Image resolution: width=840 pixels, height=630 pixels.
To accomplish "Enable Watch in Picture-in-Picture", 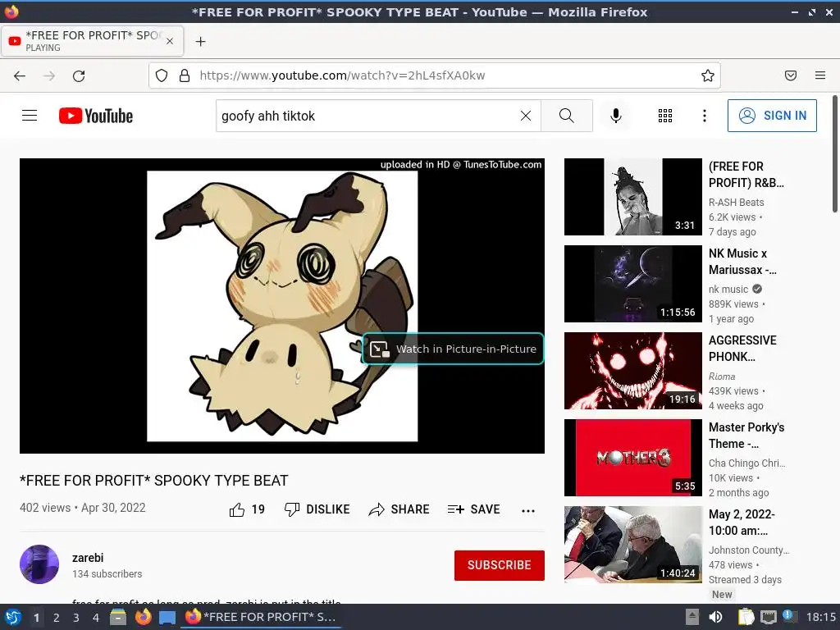I will [x=453, y=349].
